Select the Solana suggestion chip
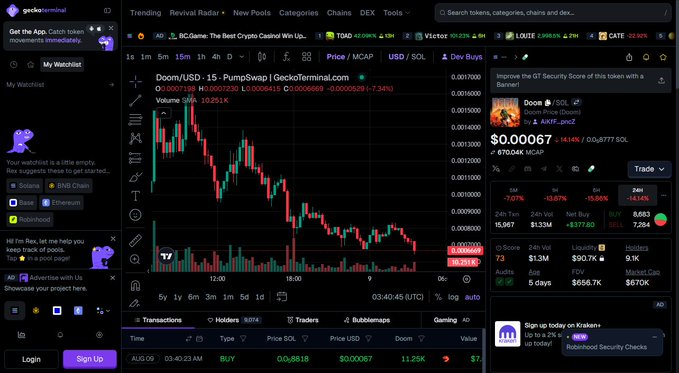The width and height of the screenshot is (679, 373). point(25,185)
